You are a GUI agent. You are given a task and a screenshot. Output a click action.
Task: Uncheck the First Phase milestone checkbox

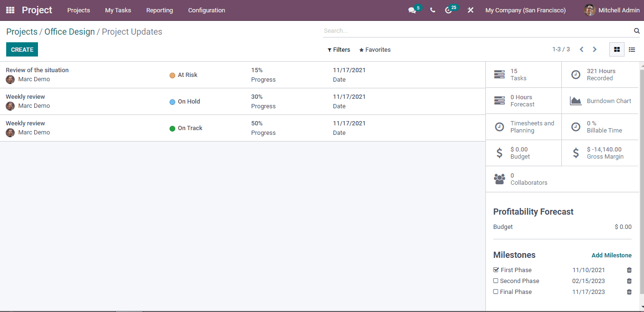tap(495, 270)
